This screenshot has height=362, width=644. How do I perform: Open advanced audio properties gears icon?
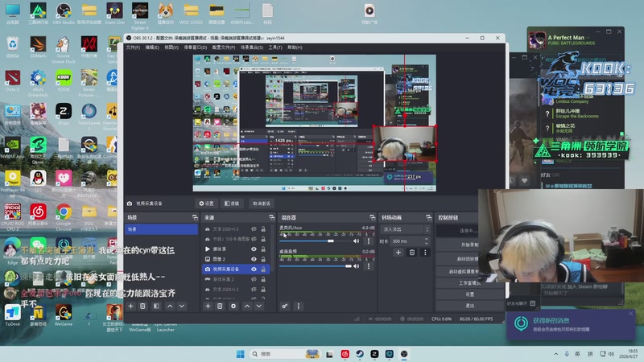coord(285,306)
